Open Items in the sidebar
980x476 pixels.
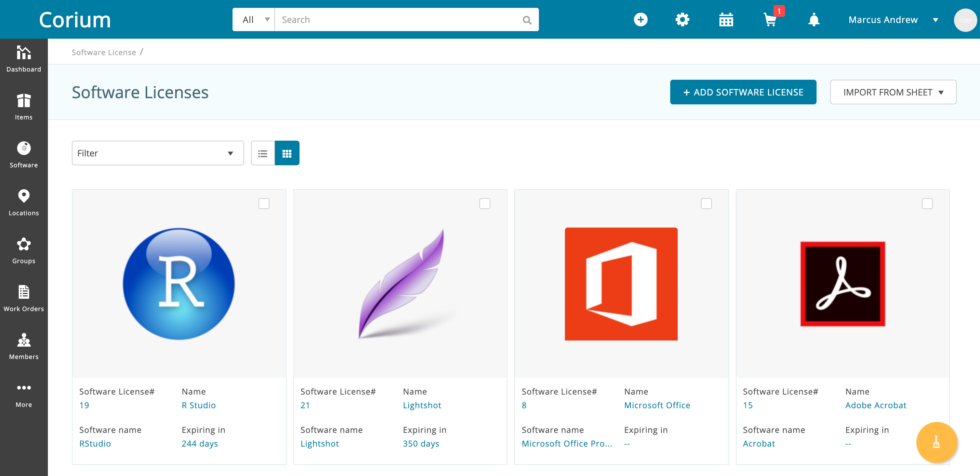pyautogui.click(x=24, y=107)
